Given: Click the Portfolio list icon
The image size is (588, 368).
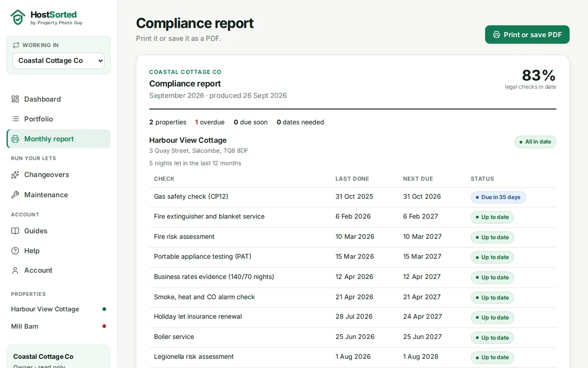Looking at the screenshot, I should click(x=15, y=119).
